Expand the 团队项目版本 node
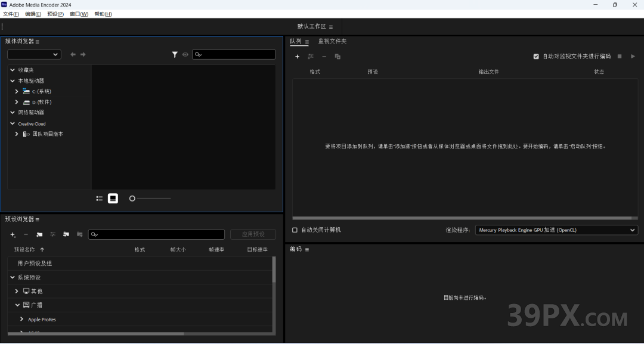 (x=17, y=134)
